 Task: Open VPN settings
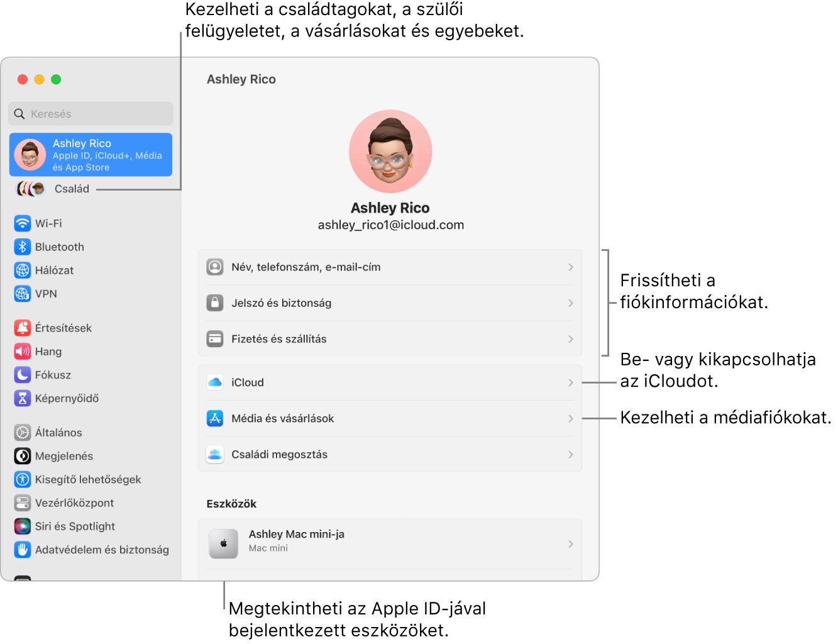click(x=23, y=294)
